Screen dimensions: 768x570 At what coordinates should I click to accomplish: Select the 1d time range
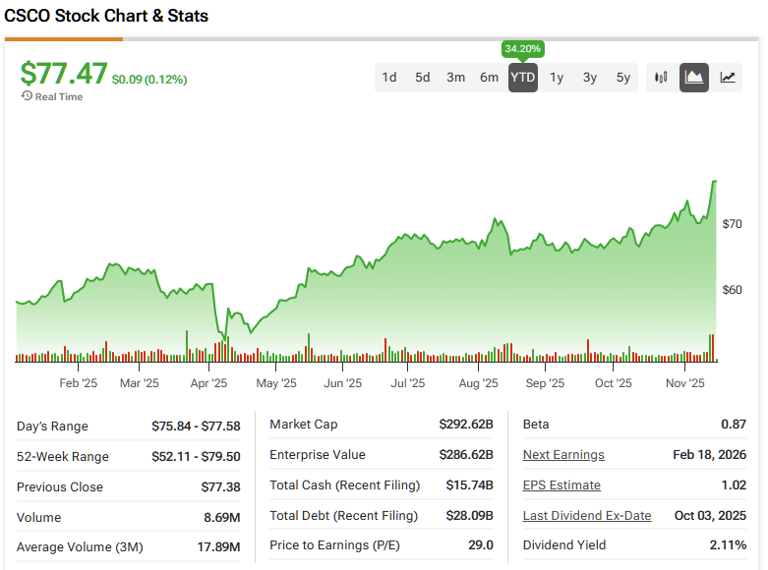coord(389,77)
